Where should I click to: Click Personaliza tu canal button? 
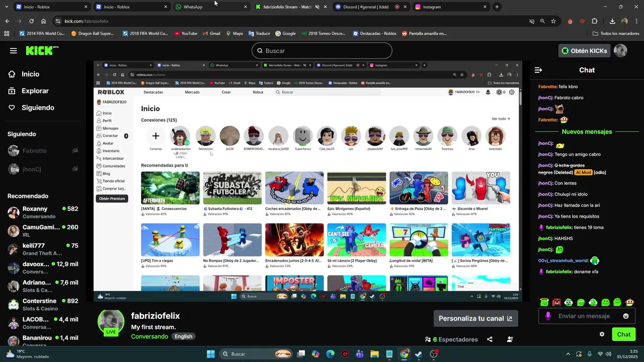475,318
